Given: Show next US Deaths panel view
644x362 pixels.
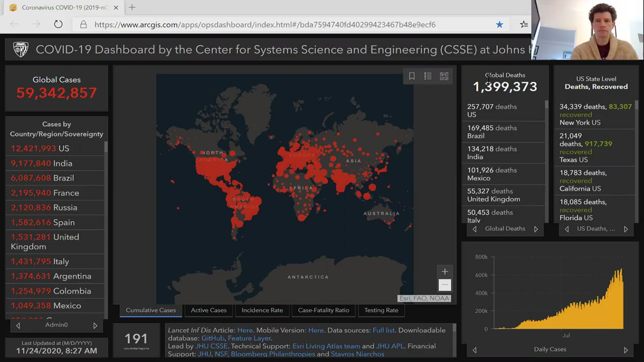Looking at the screenshot, I should [x=625, y=229].
